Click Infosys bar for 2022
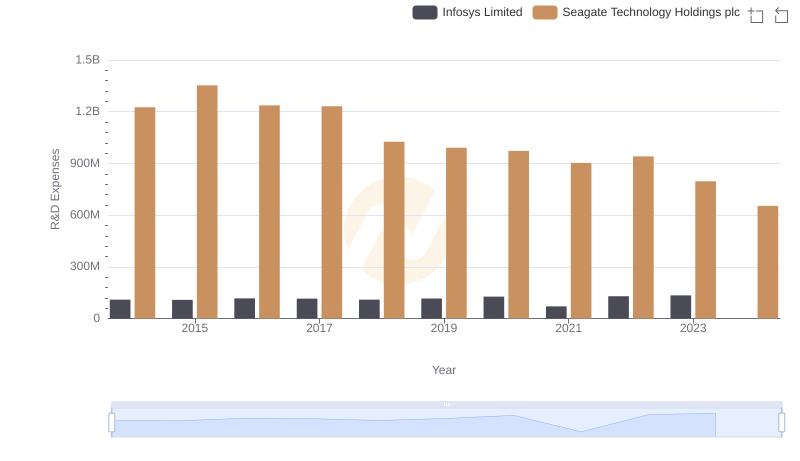The width and height of the screenshot is (800, 461). pos(618,308)
